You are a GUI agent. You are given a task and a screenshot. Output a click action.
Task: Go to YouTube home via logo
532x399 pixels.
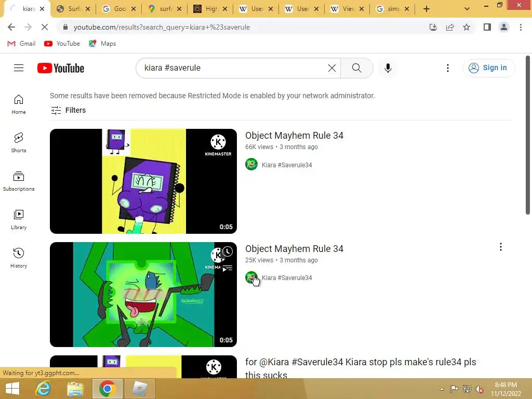[x=61, y=68]
